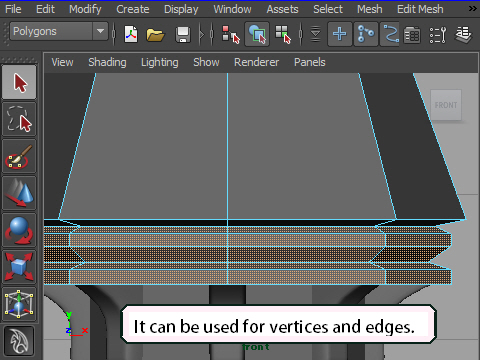Open the viewport Panels menu

(x=310, y=62)
